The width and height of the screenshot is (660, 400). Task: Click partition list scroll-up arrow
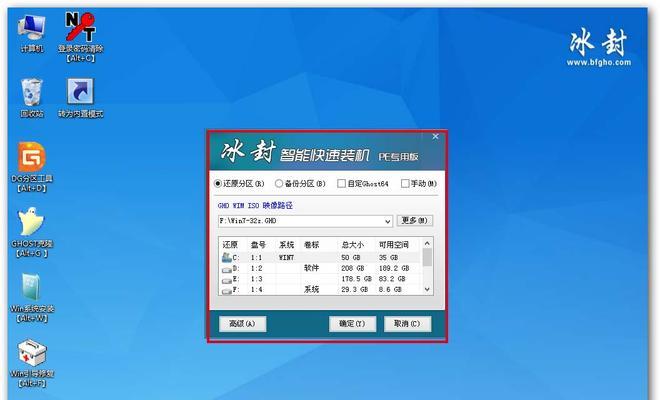pos(427,243)
